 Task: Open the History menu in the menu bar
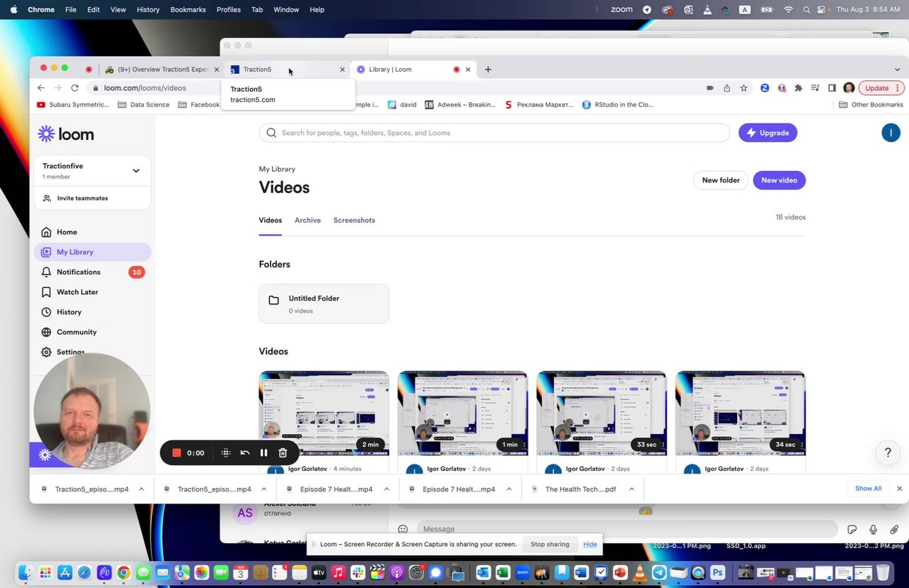tap(148, 9)
